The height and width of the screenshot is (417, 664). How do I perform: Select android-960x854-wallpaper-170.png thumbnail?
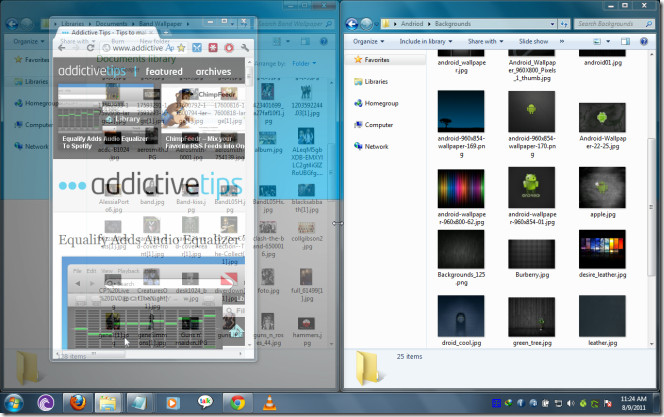pyautogui.click(x=531, y=111)
